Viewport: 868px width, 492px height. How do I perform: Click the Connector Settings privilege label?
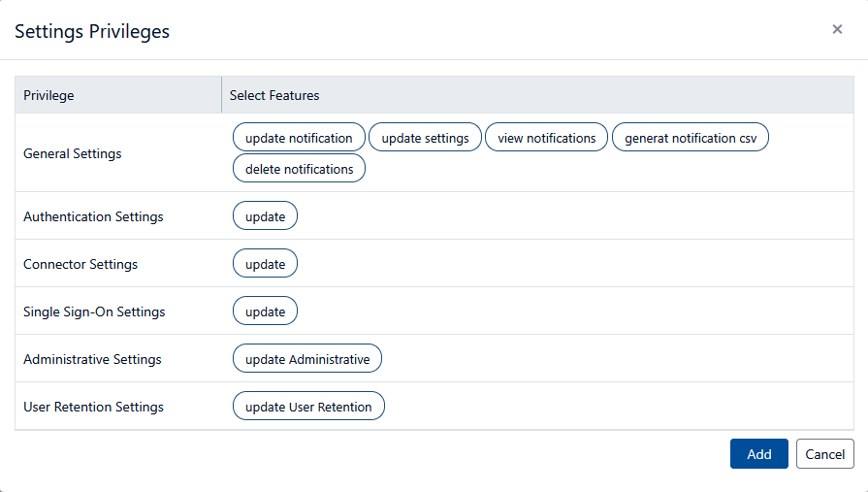click(x=80, y=264)
